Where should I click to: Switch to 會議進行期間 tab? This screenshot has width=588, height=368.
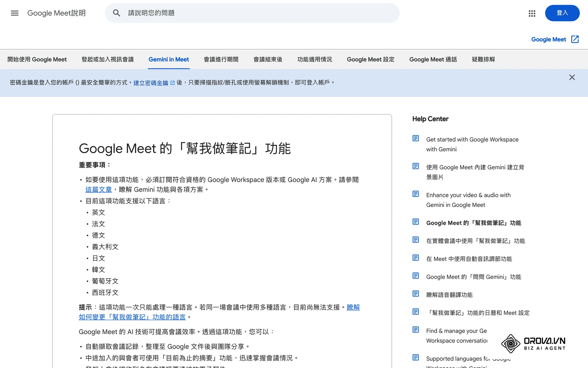click(x=221, y=59)
